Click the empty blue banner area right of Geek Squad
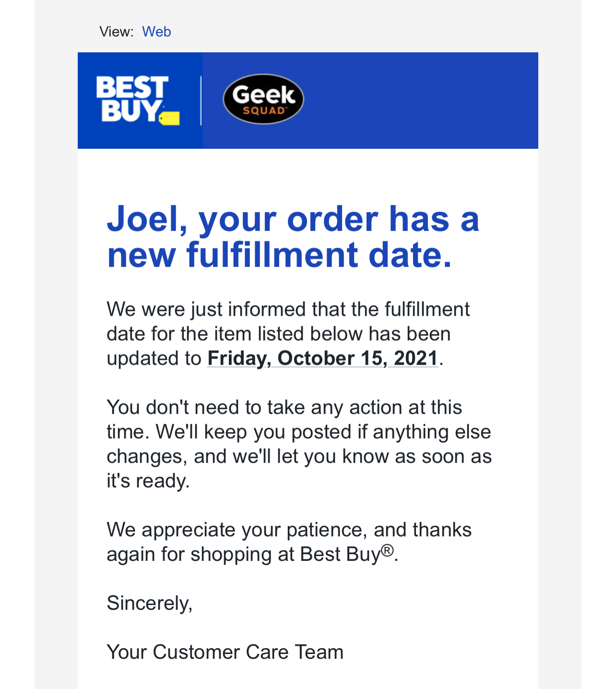 [x=421, y=100]
